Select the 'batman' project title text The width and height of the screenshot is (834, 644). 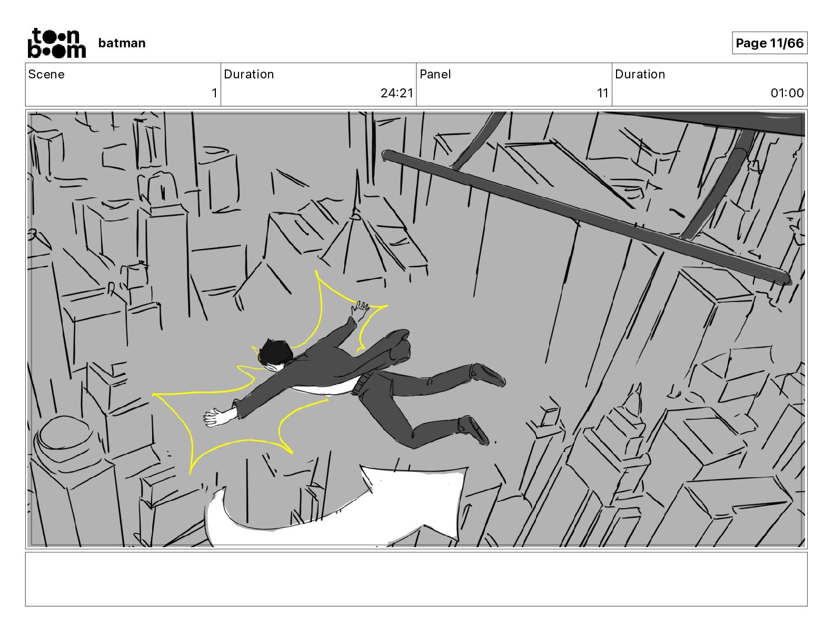tap(122, 43)
